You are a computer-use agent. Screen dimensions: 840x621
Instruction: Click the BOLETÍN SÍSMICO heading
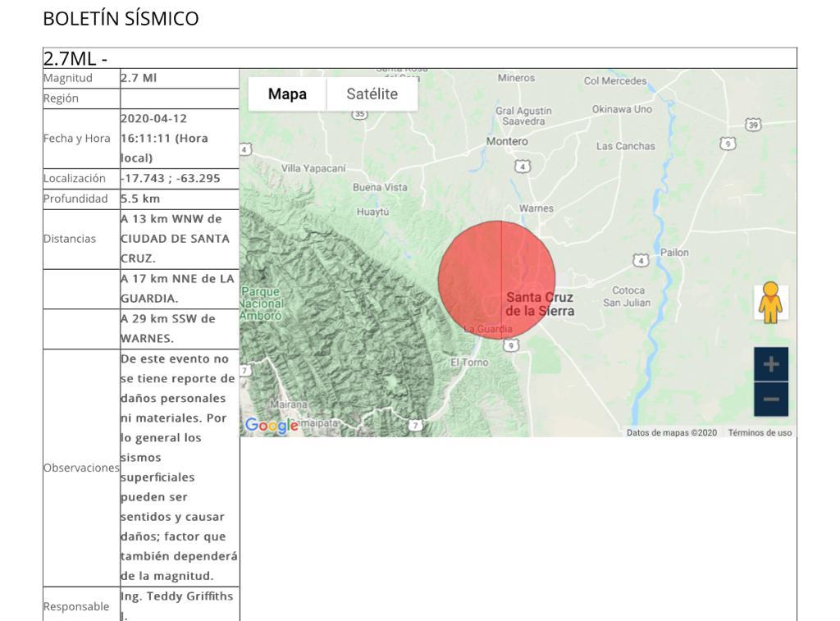[121, 19]
